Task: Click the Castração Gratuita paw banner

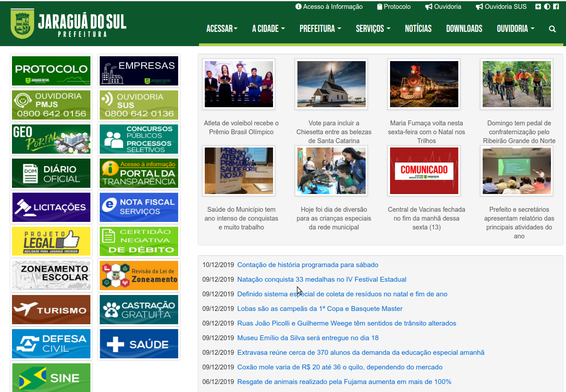Action: click(x=139, y=310)
